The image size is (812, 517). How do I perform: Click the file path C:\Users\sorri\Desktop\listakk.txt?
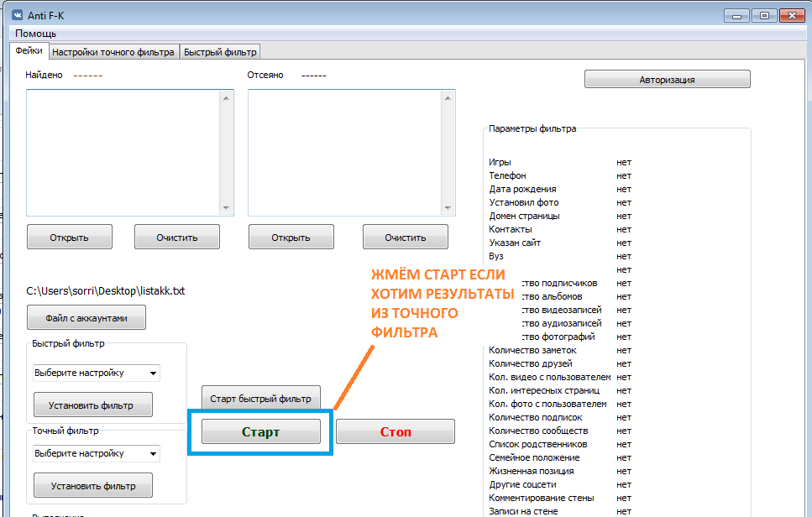click(106, 291)
